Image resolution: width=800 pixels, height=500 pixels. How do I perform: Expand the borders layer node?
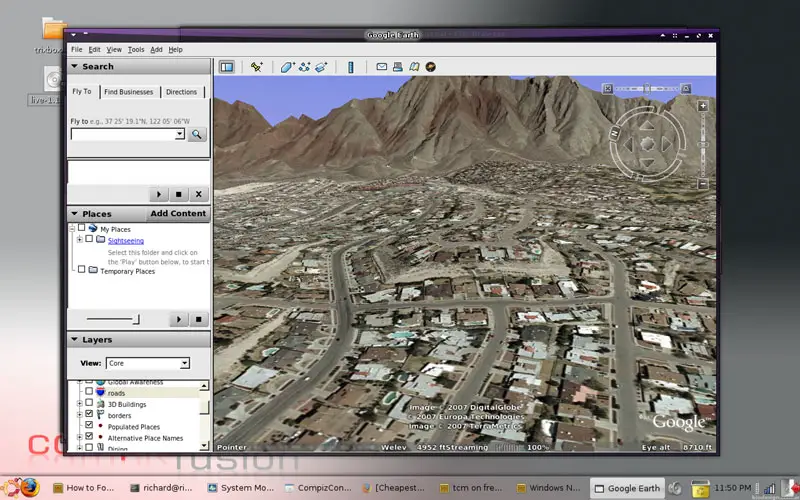(80, 415)
